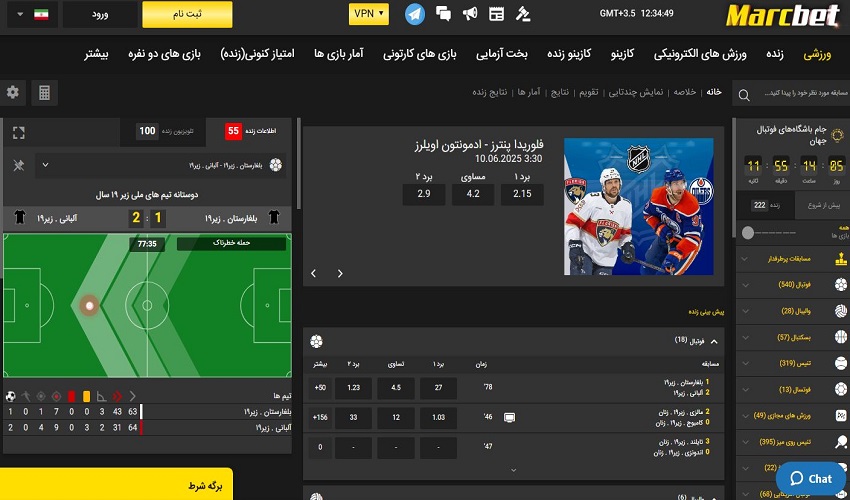Viewport: 850px width, 500px height.
Task: Show more matches with bottom chevron
Action: (x=513, y=470)
